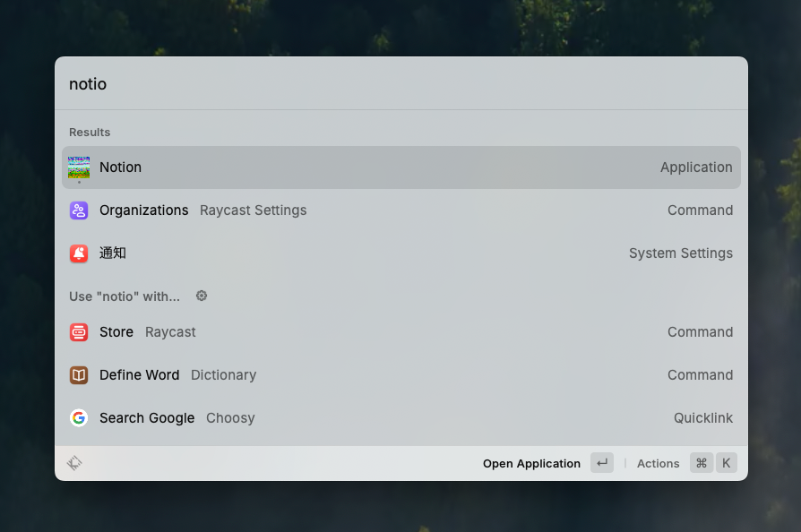Click the K key badge

726,463
